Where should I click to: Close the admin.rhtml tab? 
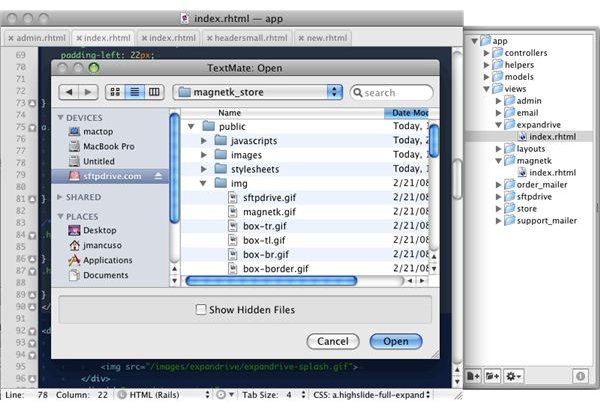(11, 38)
